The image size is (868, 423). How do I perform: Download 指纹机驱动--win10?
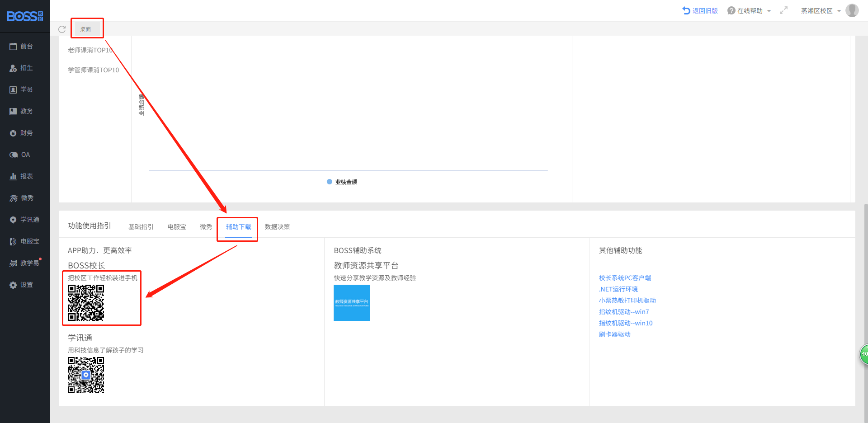pyautogui.click(x=625, y=323)
